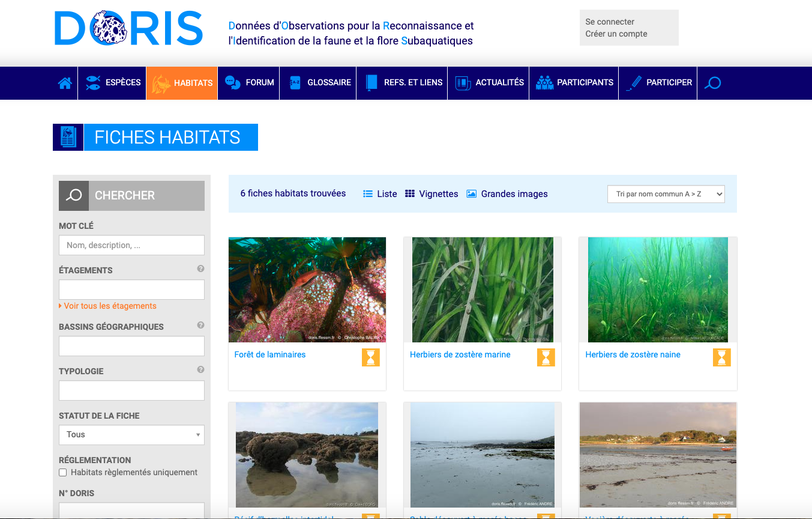Open the Habitats menu
812x519 pixels.
click(182, 83)
